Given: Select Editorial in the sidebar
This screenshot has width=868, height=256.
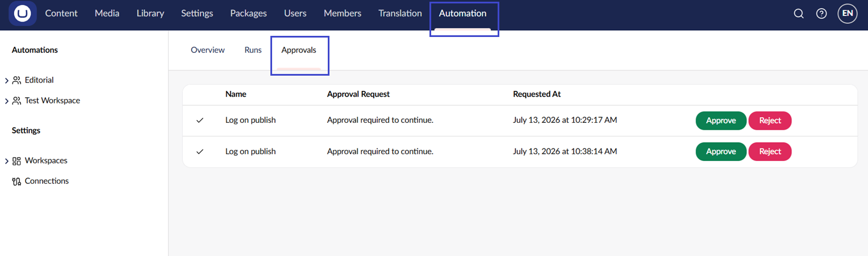Looking at the screenshot, I should coord(39,80).
